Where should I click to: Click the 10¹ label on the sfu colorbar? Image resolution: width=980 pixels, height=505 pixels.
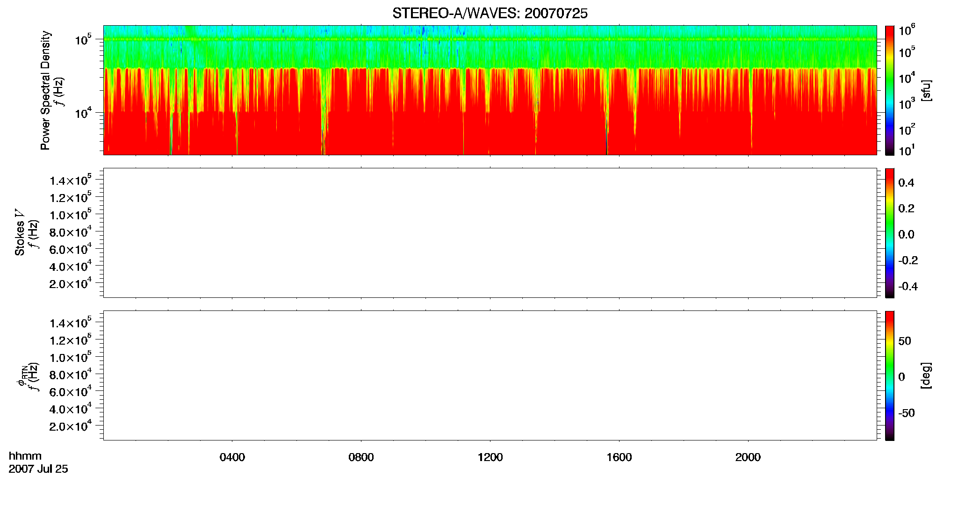coord(907,151)
